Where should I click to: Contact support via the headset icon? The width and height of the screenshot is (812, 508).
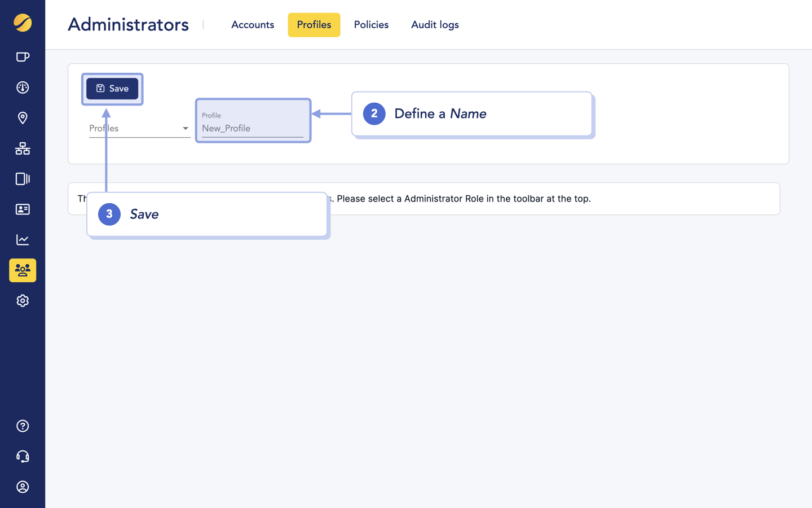(23, 457)
